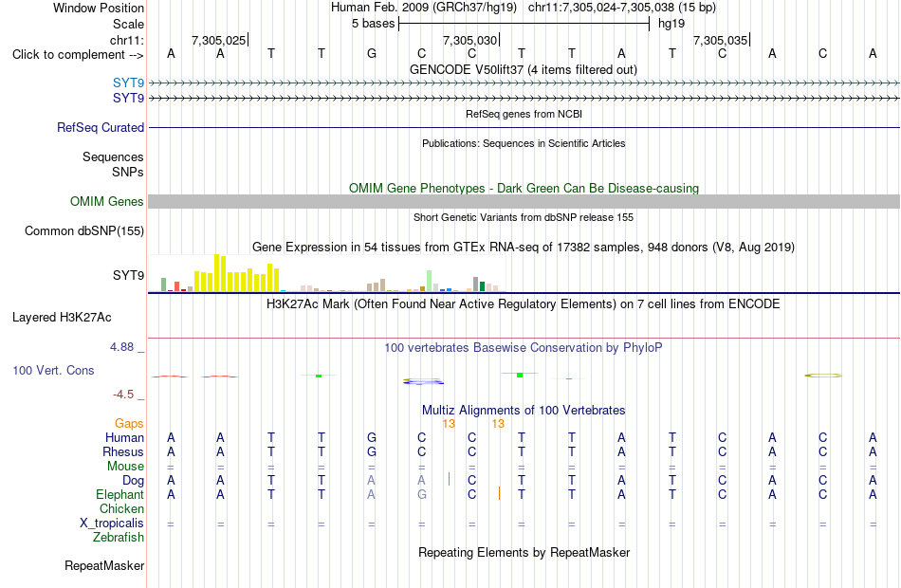
Task: Click the H3K27Ac Mark track title
Action: [523, 304]
